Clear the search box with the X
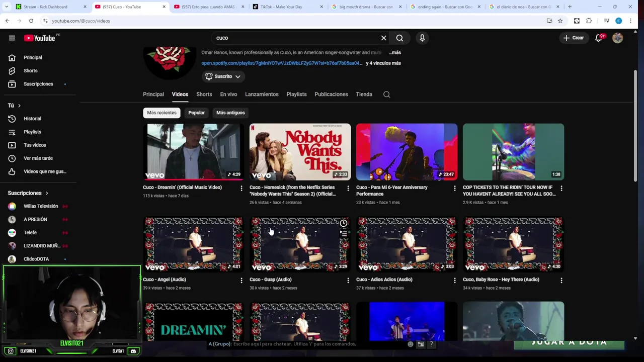Viewport: 644px width, 362px height. point(383,38)
